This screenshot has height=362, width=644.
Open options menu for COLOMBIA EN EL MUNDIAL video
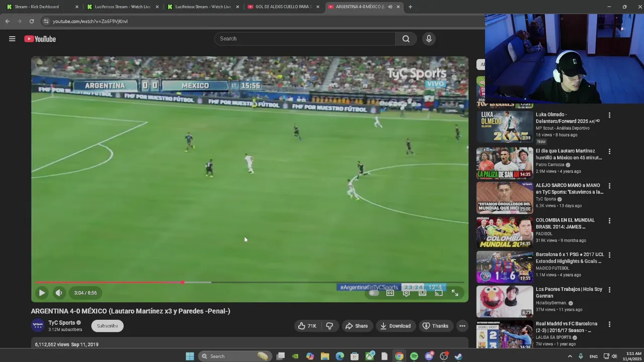609,221
